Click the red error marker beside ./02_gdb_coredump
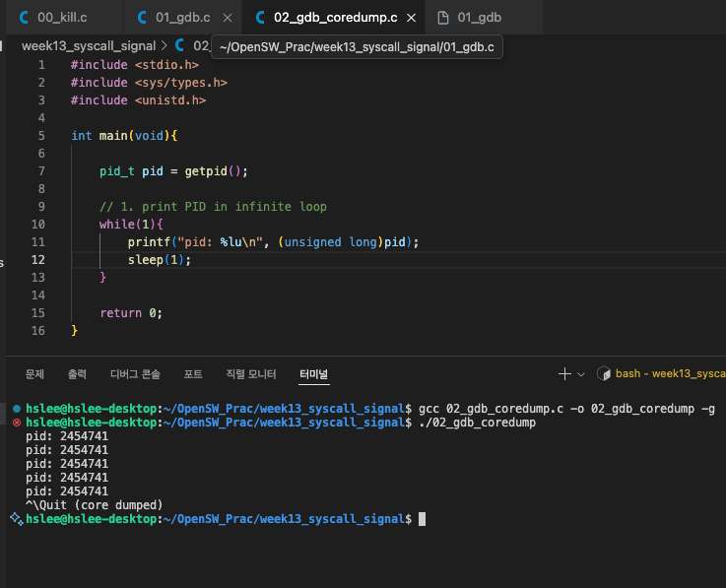 tap(17, 423)
